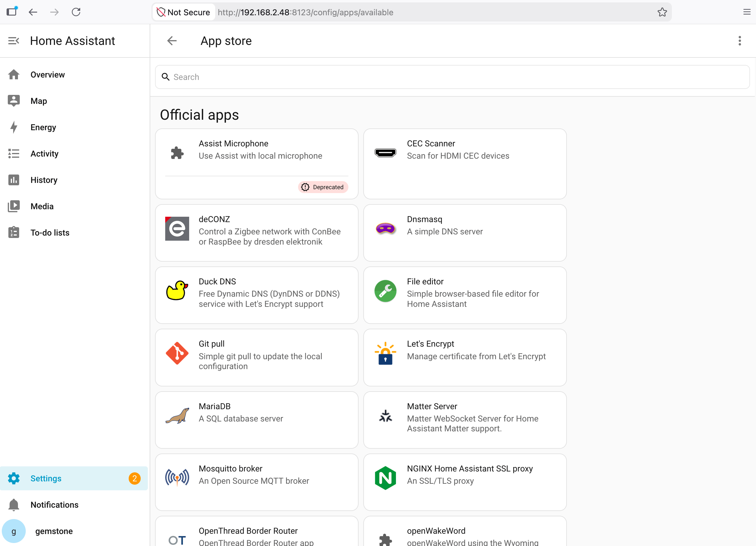The height and width of the screenshot is (546, 756).
Task: Click 'An SSL/TLS proxy' text
Action: point(440,481)
